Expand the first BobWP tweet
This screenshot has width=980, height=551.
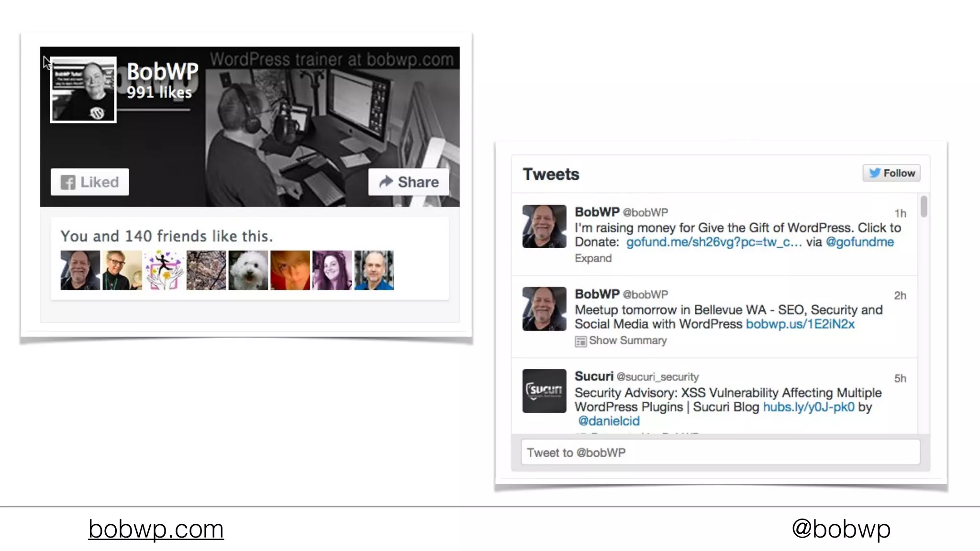(593, 258)
